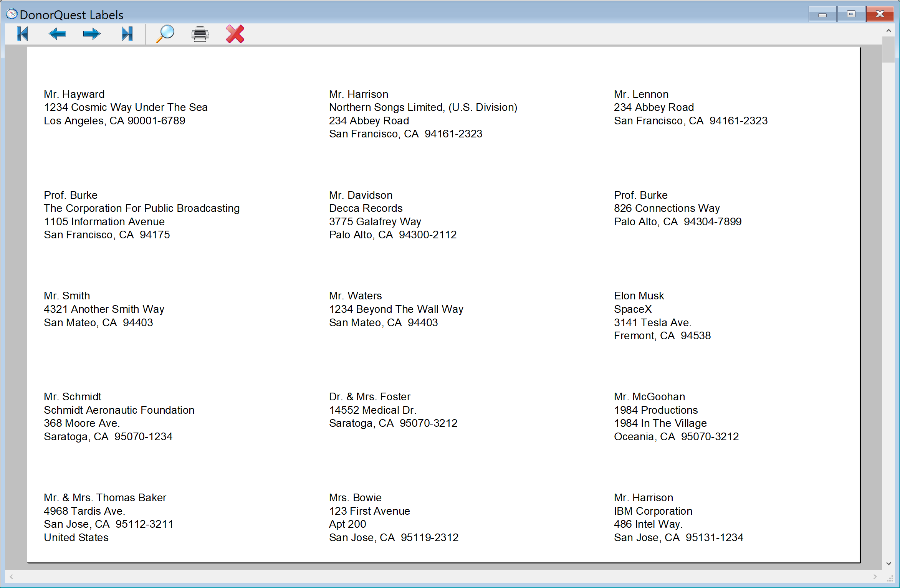The image size is (900, 588).
Task: Click 'Mr. & Mrs. Thomas Baker' label name
Action: pos(105,497)
